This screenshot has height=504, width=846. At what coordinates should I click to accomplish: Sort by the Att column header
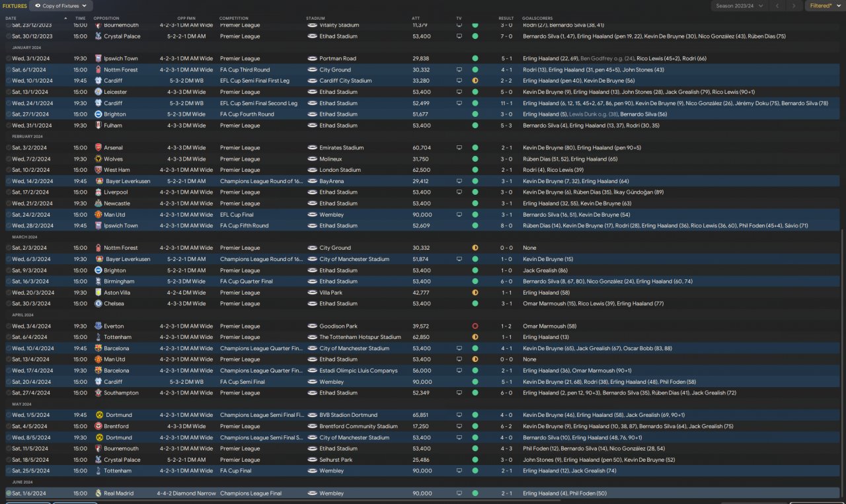[416, 18]
